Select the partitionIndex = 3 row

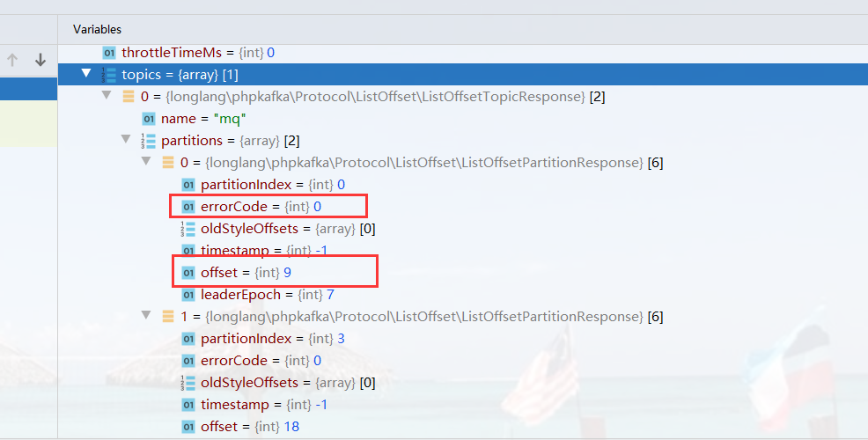pos(463,338)
